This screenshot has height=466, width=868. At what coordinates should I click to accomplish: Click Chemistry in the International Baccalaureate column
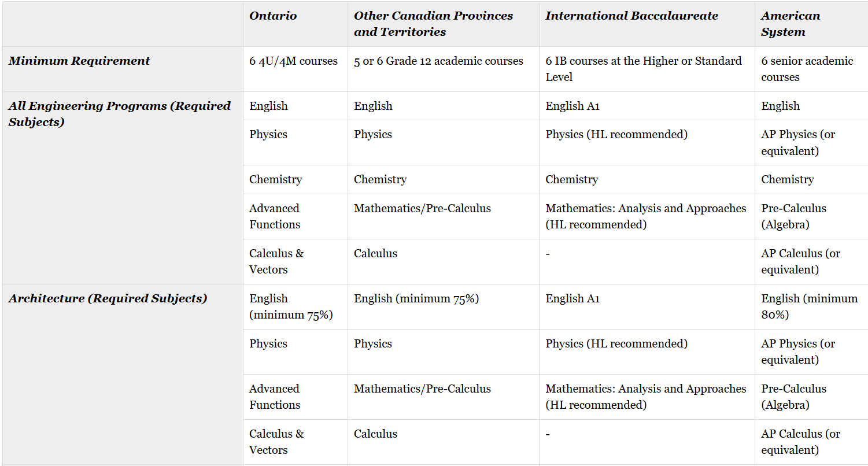pyautogui.click(x=571, y=179)
